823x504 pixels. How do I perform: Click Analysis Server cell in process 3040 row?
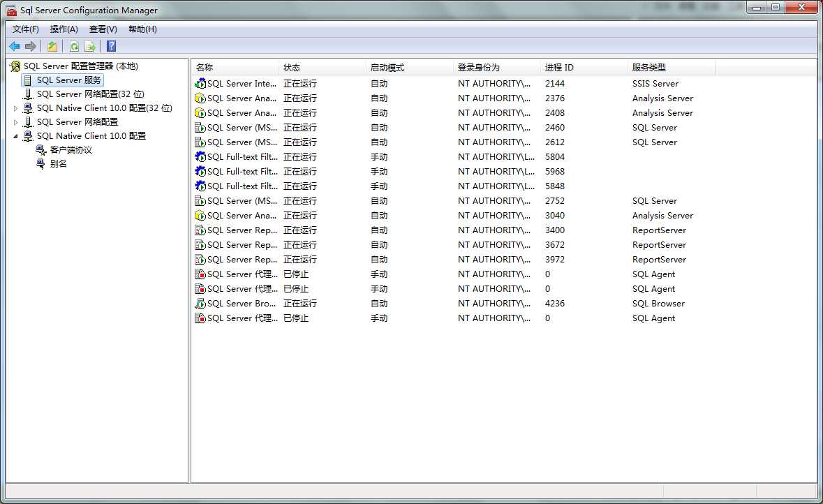click(662, 216)
